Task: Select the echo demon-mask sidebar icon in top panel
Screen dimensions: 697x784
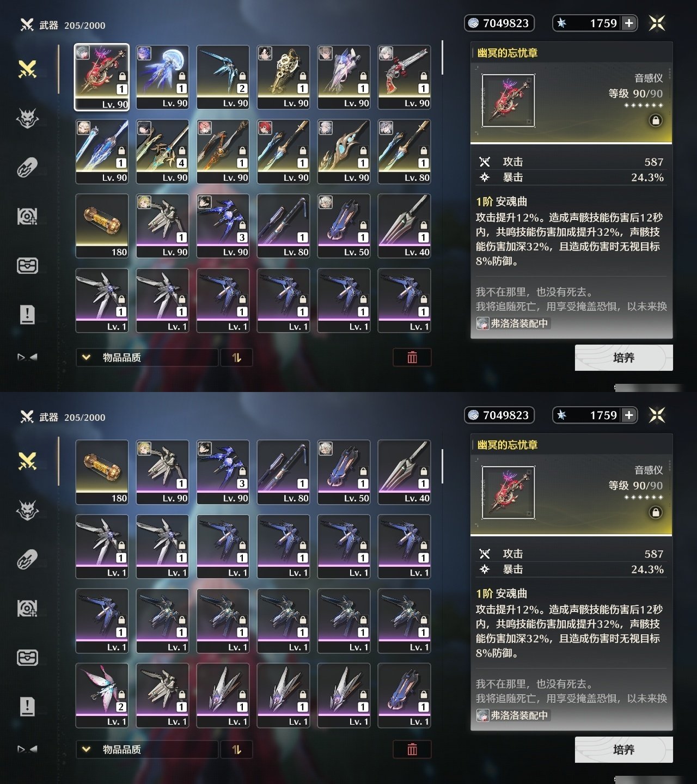Action: tap(27, 118)
